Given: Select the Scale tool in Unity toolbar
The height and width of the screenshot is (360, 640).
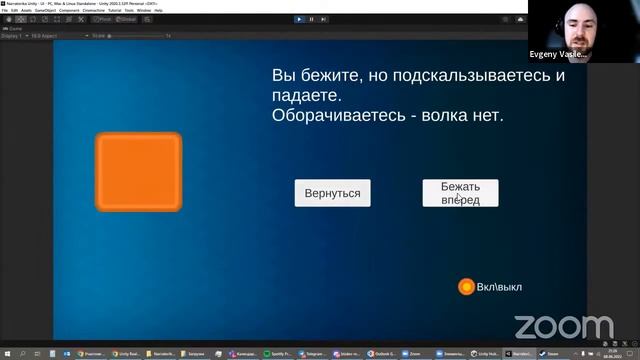Looking at the screenshot, I should click(45, 19).
